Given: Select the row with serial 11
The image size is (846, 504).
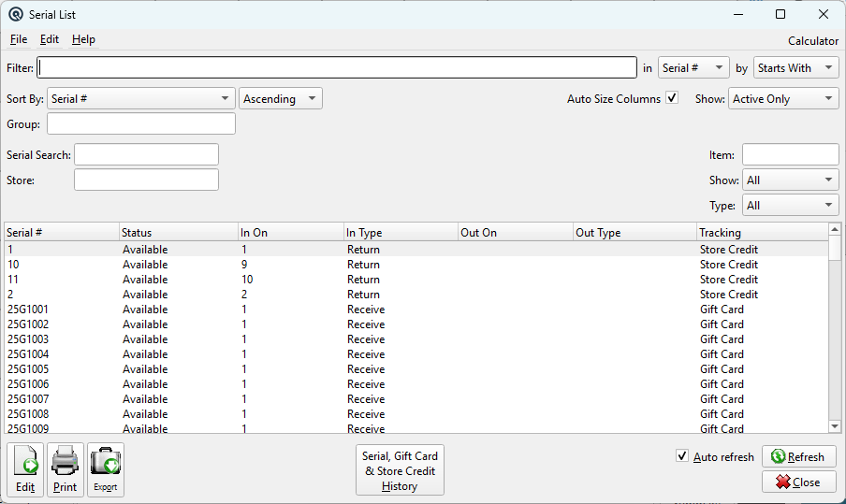Looking at the screenshot, I should coord(416,280).
